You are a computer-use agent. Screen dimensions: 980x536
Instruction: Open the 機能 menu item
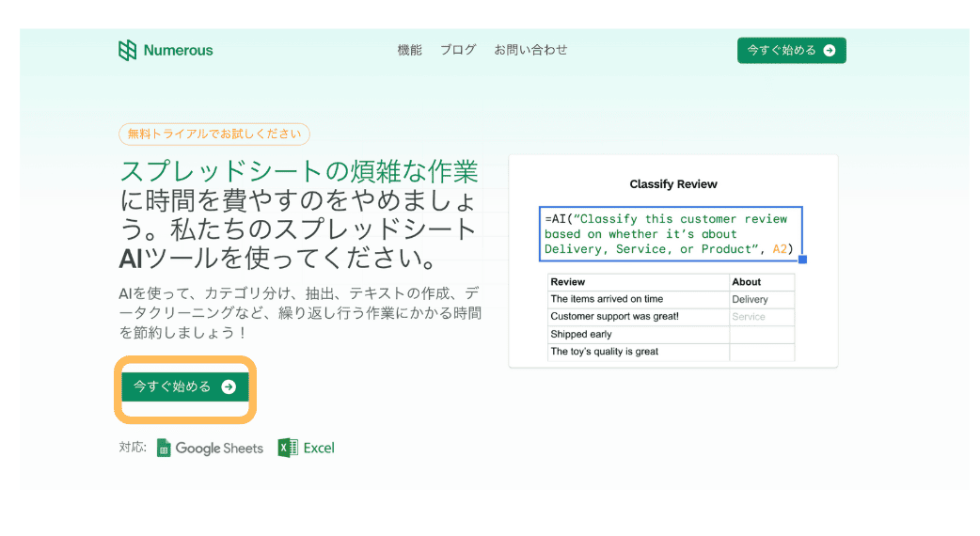click(x=409, y=50)
